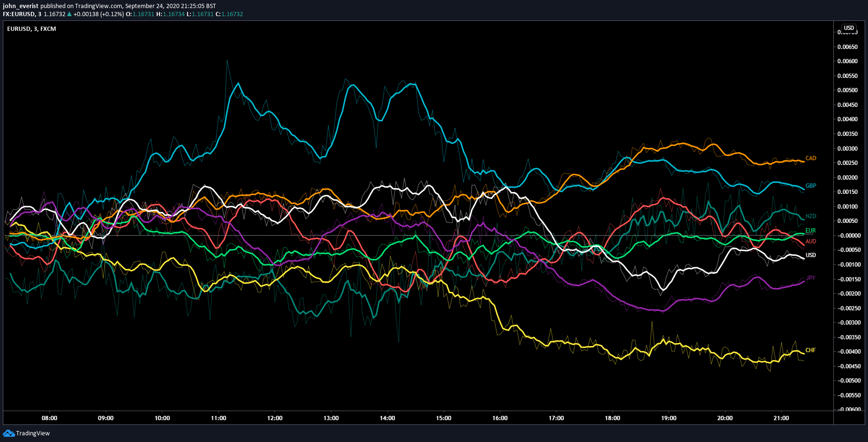Click the -0.00050 price scale value
868x442 pixels.
[849, 250]
